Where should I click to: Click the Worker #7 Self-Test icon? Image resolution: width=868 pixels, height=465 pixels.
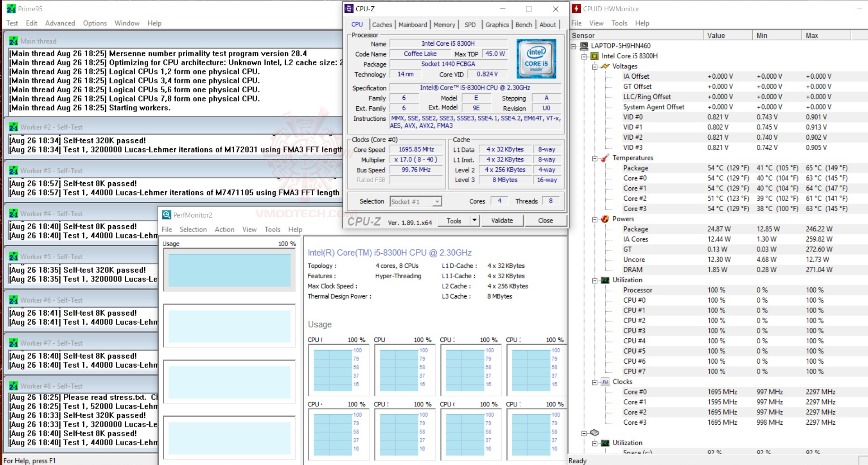pyautogui.click(x=14, y=343)
